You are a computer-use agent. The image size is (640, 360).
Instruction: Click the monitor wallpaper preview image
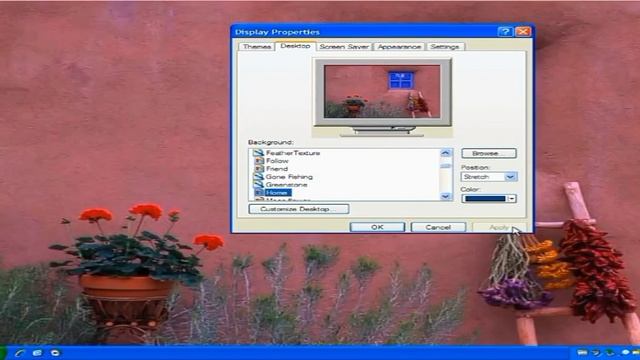point(382,91)
